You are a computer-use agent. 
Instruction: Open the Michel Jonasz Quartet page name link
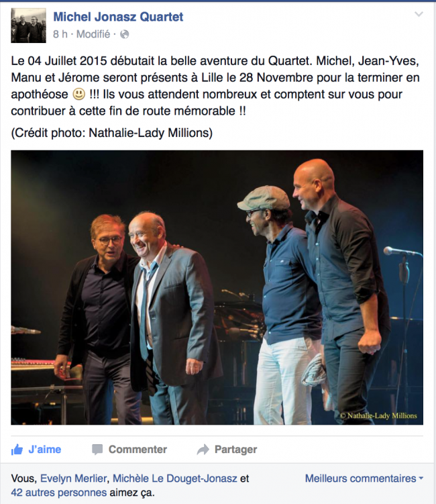118,17
